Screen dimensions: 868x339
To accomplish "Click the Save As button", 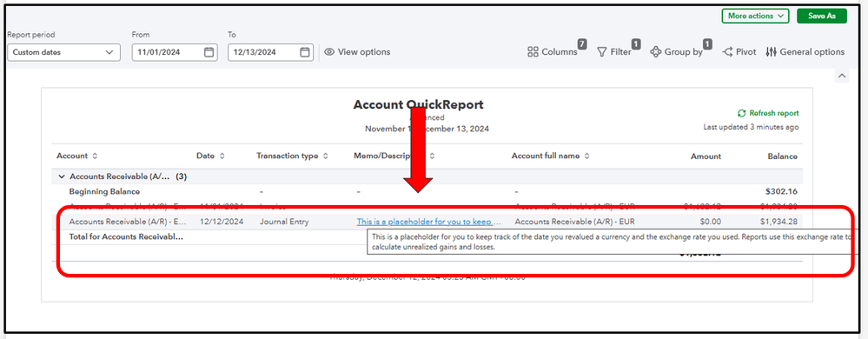I will pyautogui.click(x=821, y=16).
